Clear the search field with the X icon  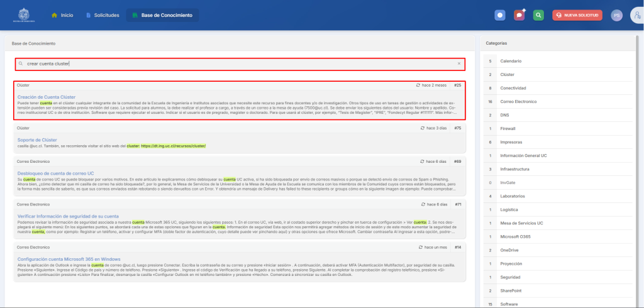pos(458,63)
